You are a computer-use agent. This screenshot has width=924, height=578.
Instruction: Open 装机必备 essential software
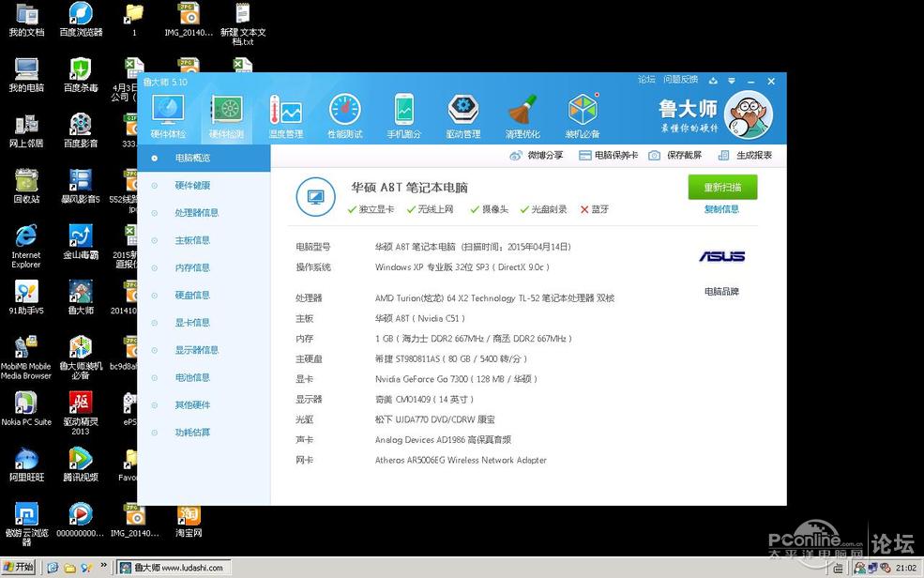click(583, 116)
